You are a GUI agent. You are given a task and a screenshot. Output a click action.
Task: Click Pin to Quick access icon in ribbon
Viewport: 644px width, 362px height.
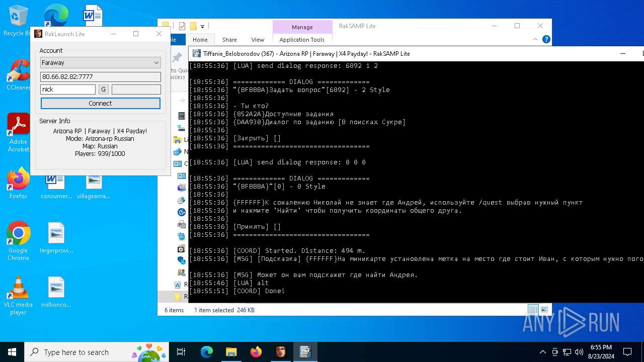click(177, 57)
